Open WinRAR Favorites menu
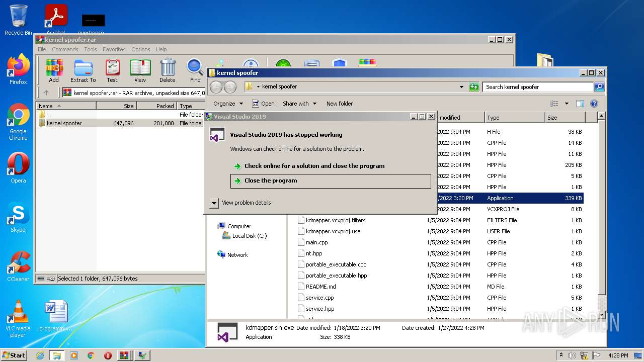The width and height of the screenshot is (644, 362). coord(114,49)
